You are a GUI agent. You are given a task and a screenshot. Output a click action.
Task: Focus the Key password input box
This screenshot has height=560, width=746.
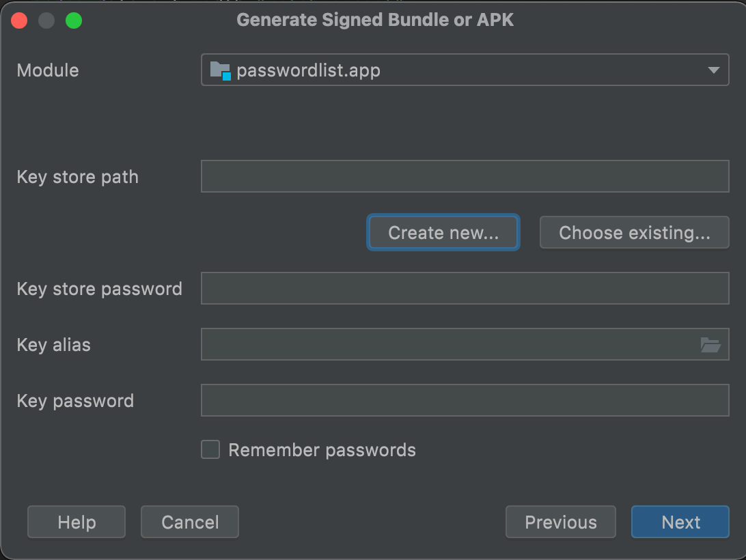tap(465, 401)
